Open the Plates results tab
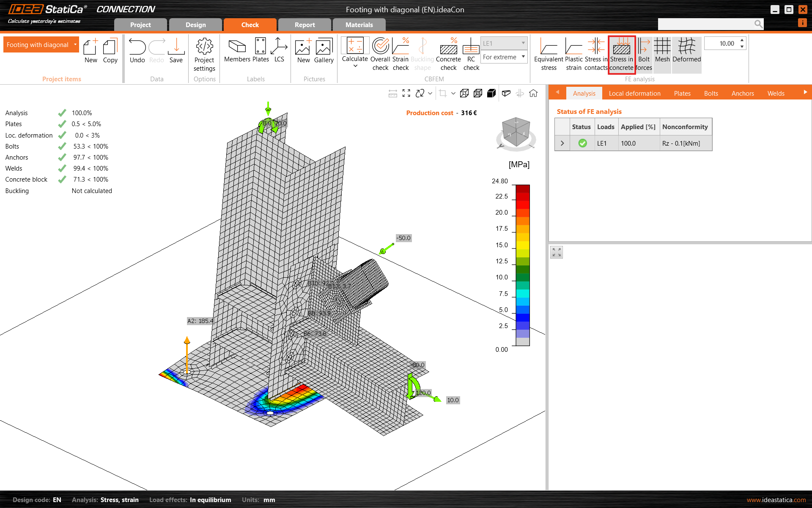Image resolution: width=812 pixels, height=508 pixels. [682, 93]
